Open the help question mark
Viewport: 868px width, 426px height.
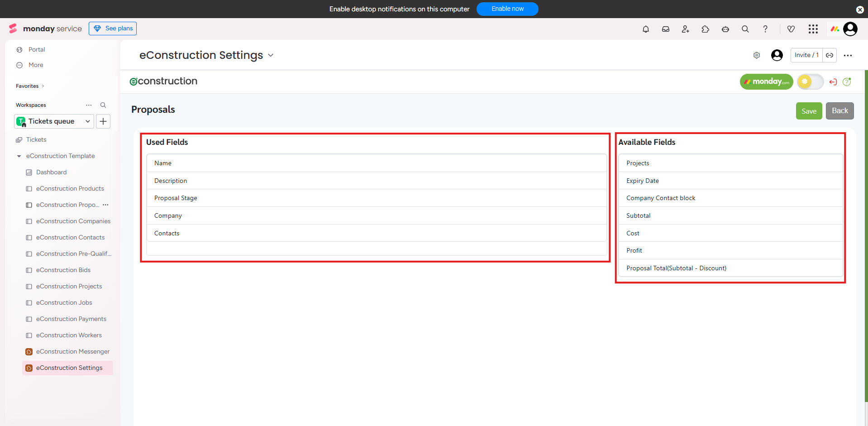click(x=765, y=29)
